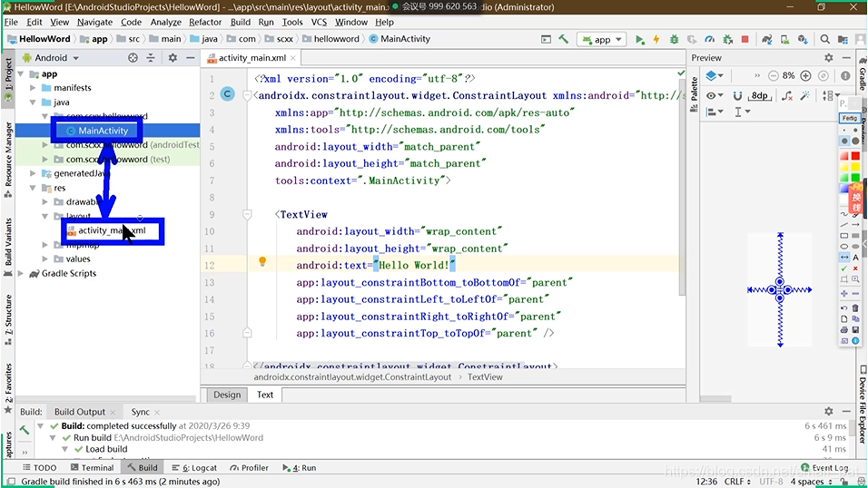Image resolution: width=868 pixels, height=488 pixels.
Task: Collapse the app module tree node
Action: point(21,73)
